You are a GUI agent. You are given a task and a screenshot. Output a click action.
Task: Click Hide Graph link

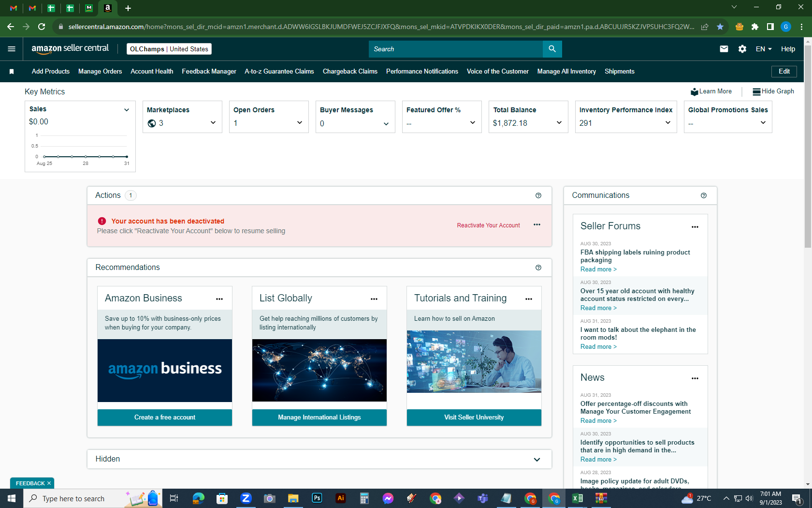pyautogui.click(x=773, y=91)
